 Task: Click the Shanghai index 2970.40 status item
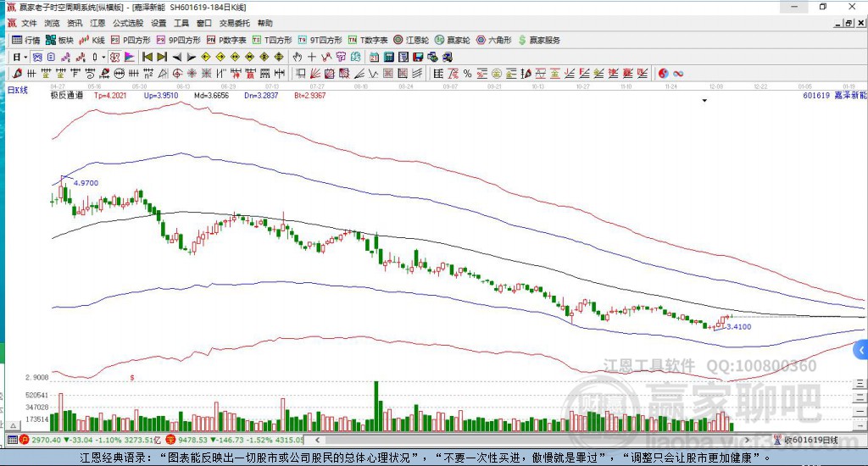(x=92, y=440)
